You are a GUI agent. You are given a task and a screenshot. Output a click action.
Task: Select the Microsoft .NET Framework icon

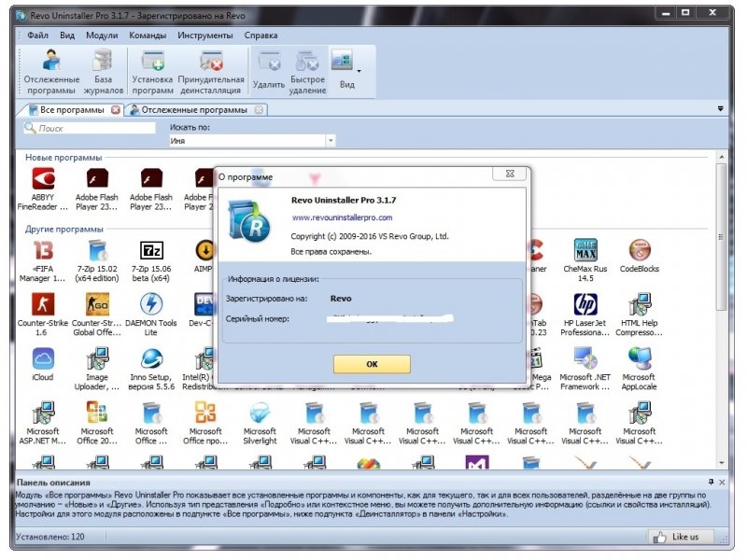click(585, 369)
